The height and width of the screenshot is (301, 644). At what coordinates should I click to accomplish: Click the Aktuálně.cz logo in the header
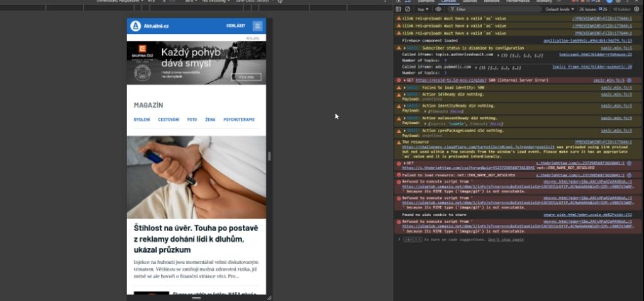pos(150,26)
